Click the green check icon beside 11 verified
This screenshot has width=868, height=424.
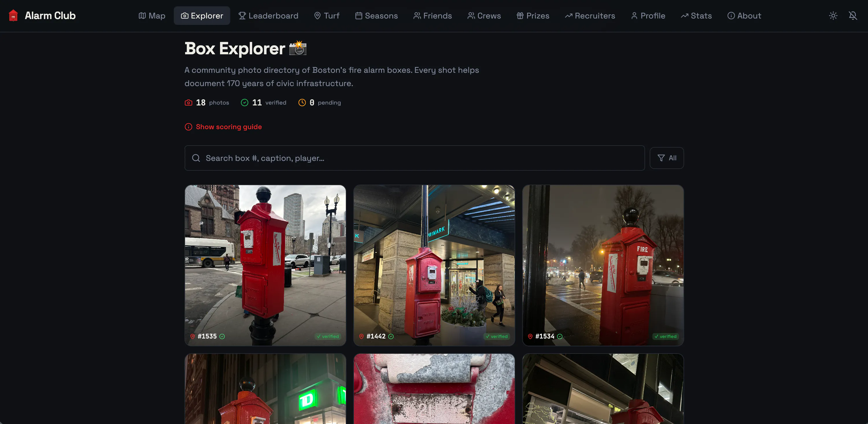(245, 103)
